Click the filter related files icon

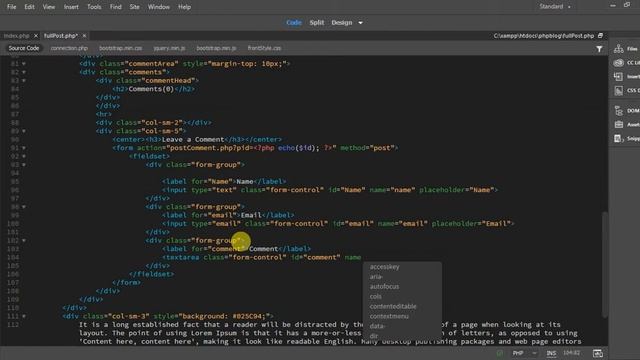599,49
